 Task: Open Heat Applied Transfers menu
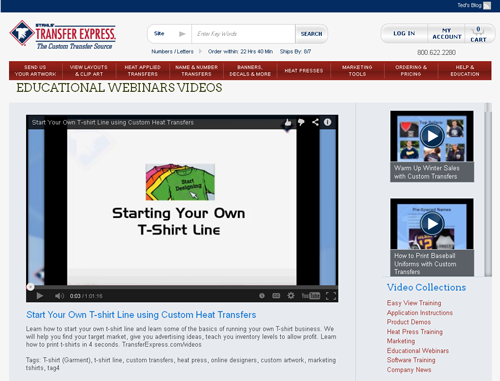143,70
